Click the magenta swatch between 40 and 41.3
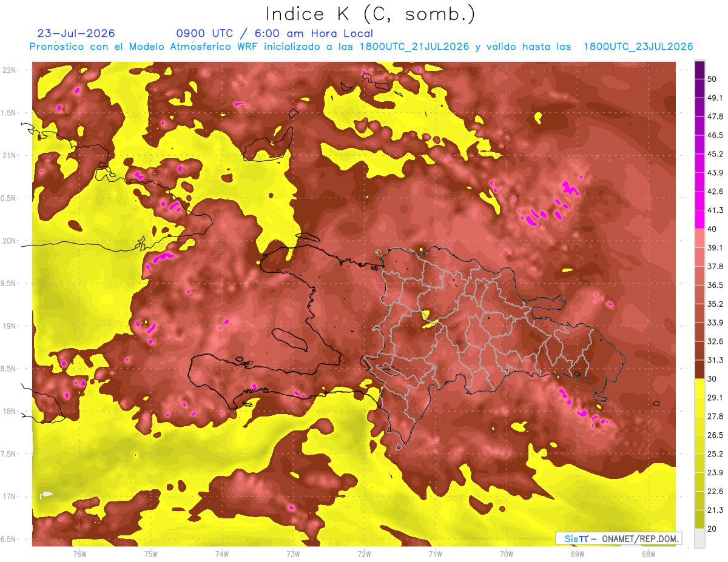The height and width of the screenshot is (562, 728). tap(699, 219)
